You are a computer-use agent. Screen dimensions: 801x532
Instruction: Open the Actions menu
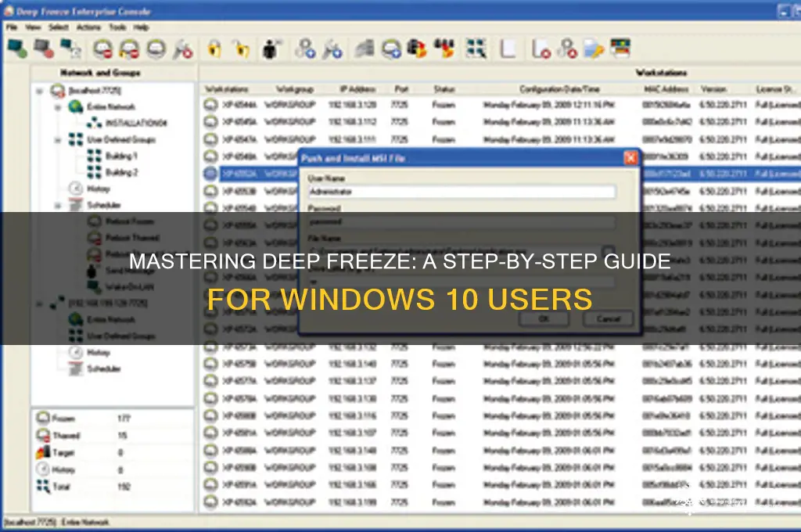[x=88, y=27]
